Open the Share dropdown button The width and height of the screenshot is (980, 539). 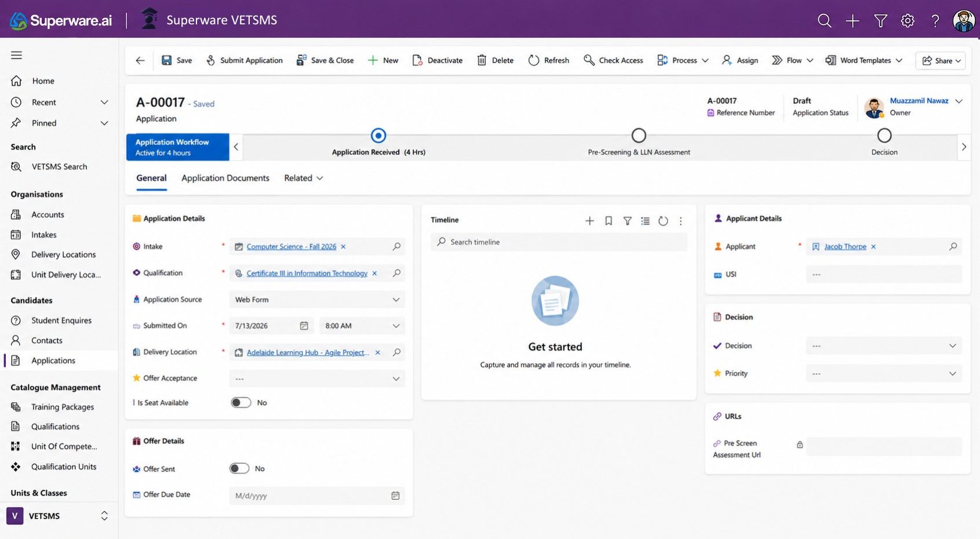pyautogui.click(x=941, y=60)
